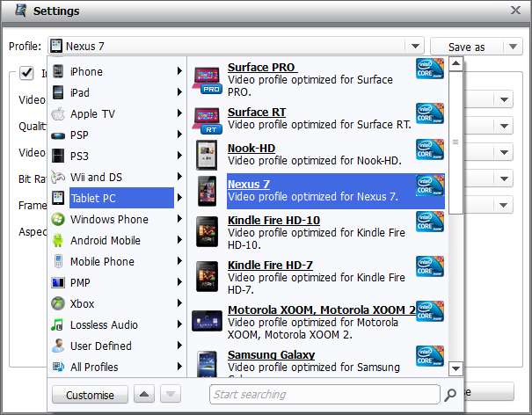Image resolution: width=532 pixels, height=415 pixels.
Task: Choose the Surface RT profile link
Action: pos(257,112)
